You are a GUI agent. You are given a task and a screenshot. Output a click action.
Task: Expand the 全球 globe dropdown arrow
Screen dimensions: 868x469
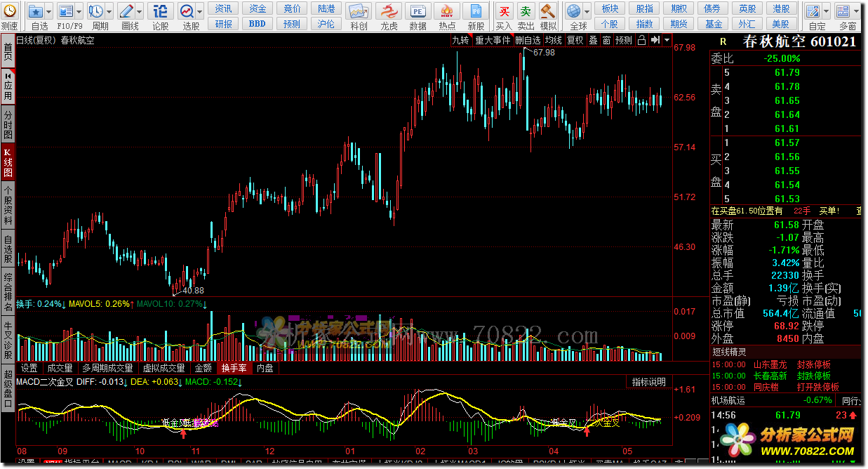coord(587,11)
